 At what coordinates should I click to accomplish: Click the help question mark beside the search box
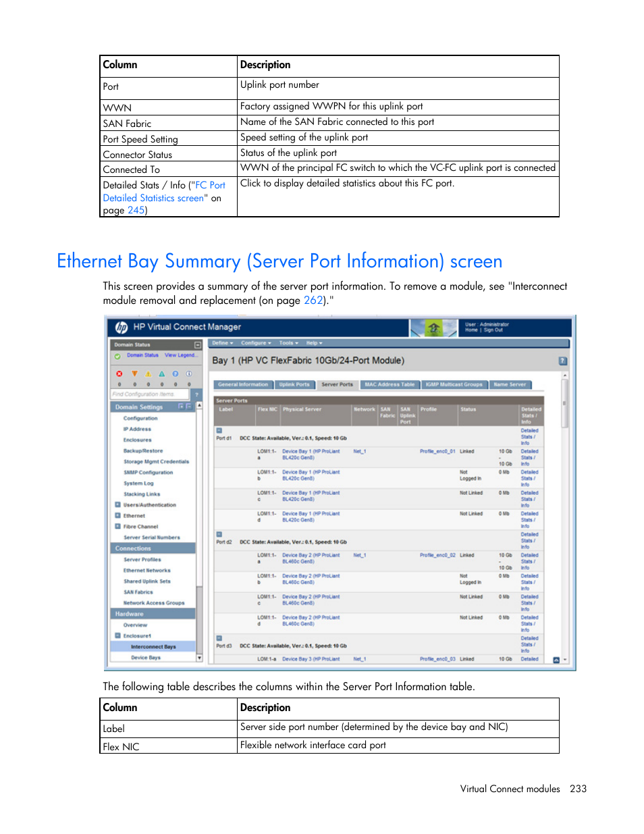(x=196, y=394)
